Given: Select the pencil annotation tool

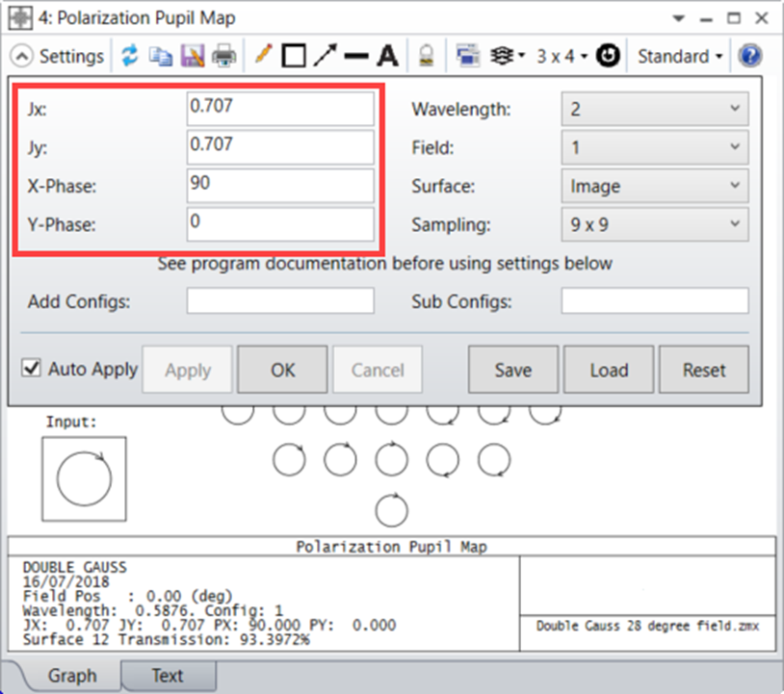Looking at the screenshot, I should point(263,56).
